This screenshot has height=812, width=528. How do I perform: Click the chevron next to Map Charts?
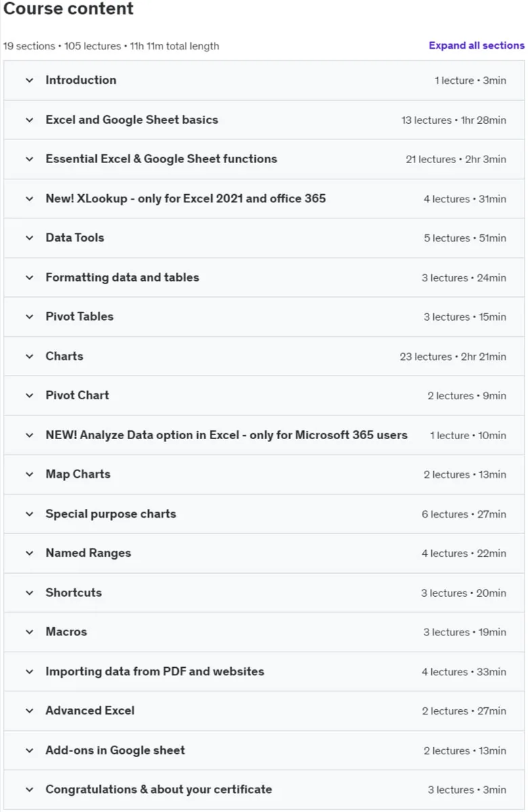(29, 474)
